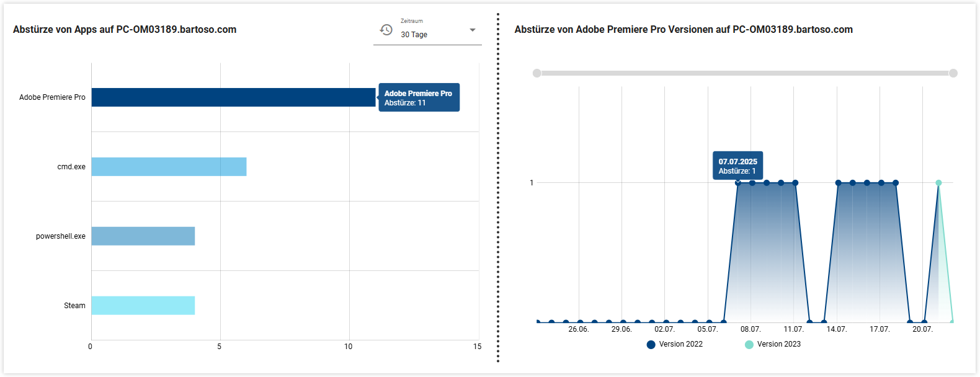Click the Version 2023 teal legend dot
The height and width of the screenshot is (377, 980).
pyautogui.click(x=749, y=345)
